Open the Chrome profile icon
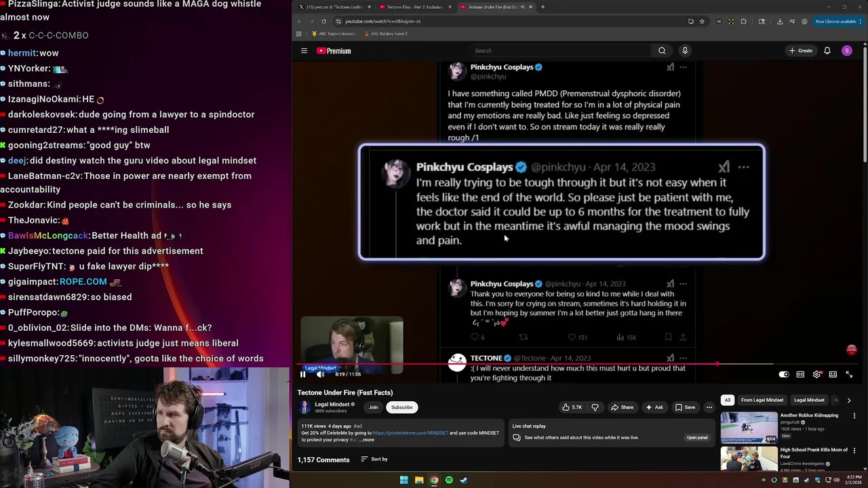Screen dimensions: 868x488 click(x=804, y=21)
